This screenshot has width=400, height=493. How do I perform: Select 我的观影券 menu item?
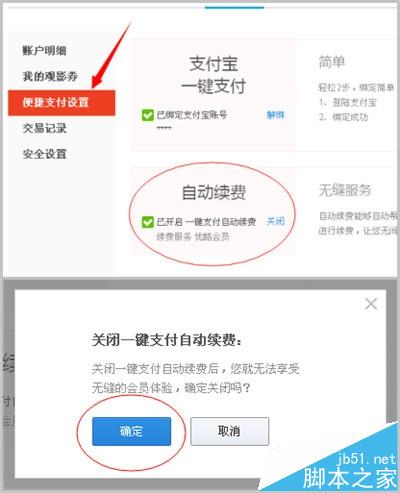(50, 76)
